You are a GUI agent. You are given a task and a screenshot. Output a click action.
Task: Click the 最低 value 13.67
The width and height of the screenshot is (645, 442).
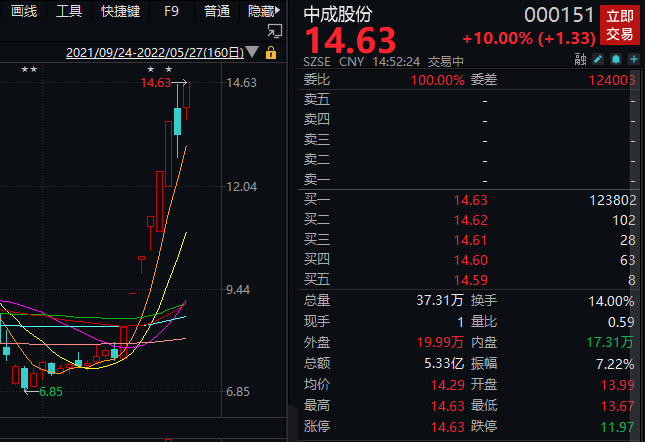(x=617, y=406)
